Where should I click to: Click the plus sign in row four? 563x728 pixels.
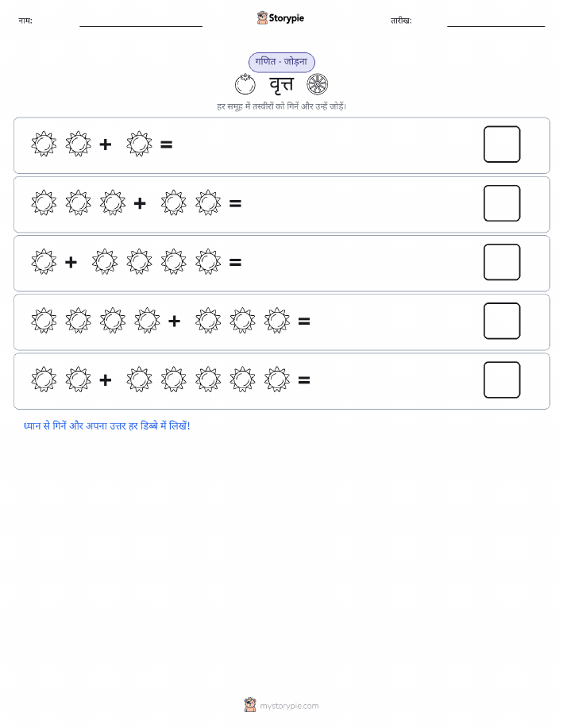(x=174, y=321)
